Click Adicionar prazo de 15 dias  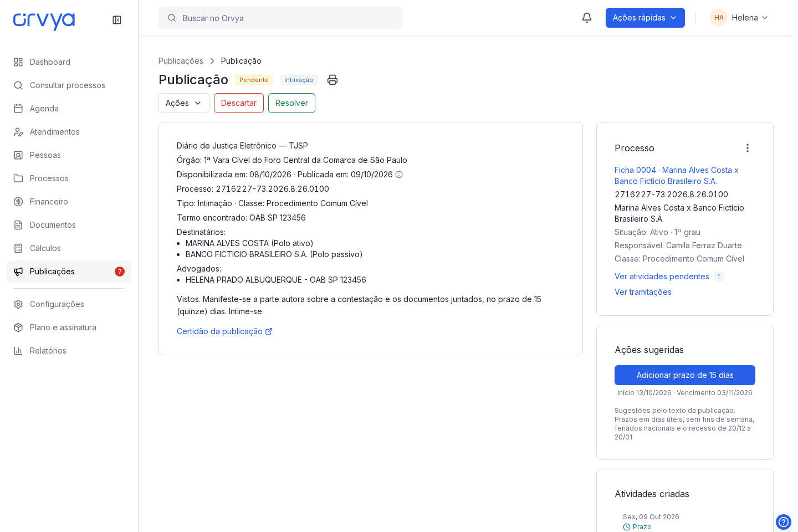685,375
